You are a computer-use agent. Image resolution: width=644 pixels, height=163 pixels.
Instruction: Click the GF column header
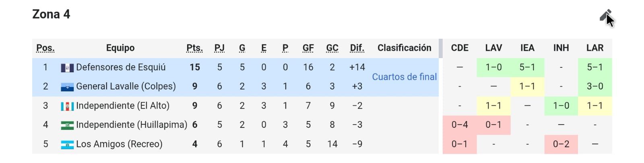coord(308,48)
